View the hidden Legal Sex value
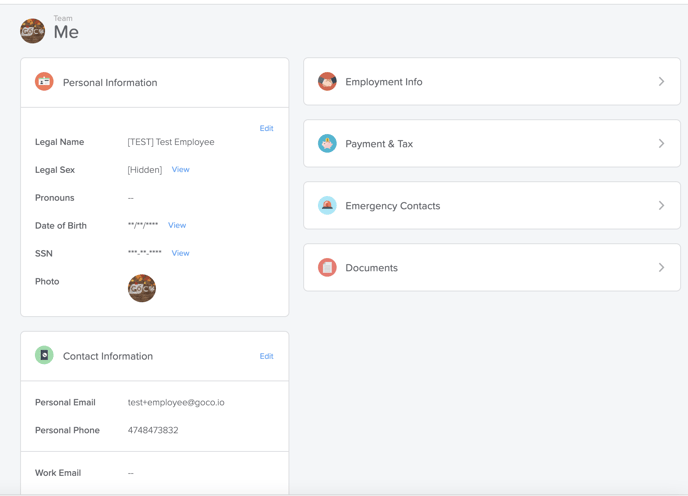 180,169
